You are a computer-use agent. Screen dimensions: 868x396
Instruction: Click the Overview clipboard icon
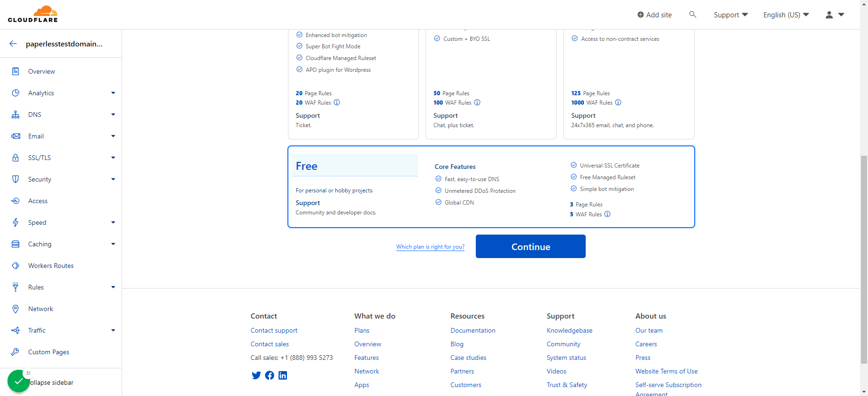click(x=15, y=71)
